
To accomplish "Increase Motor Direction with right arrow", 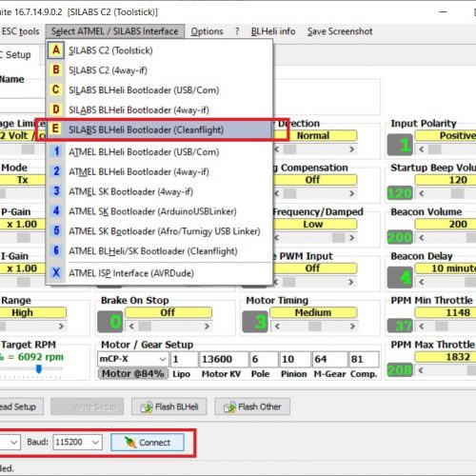I will click(352, 149).
